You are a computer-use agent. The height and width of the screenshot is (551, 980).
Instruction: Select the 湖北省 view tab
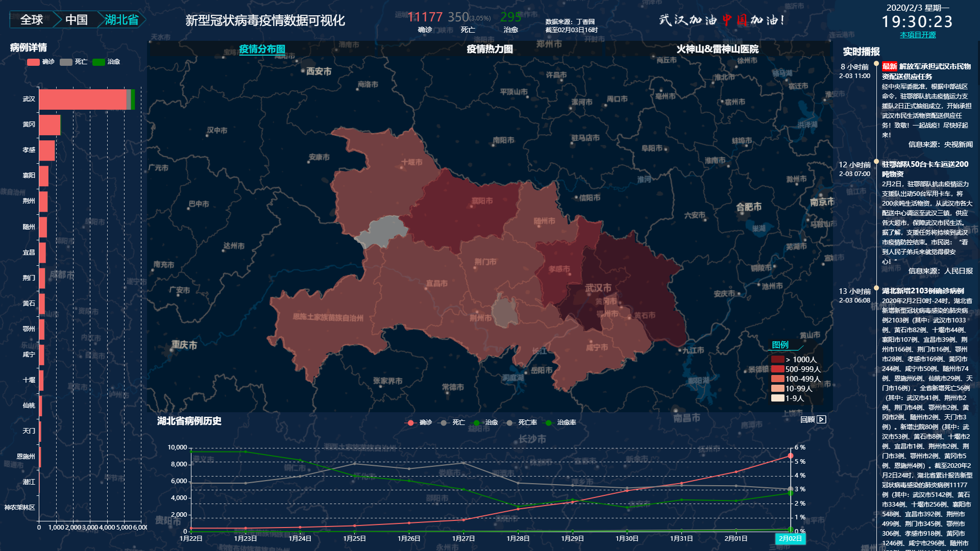tap(121, 20)
